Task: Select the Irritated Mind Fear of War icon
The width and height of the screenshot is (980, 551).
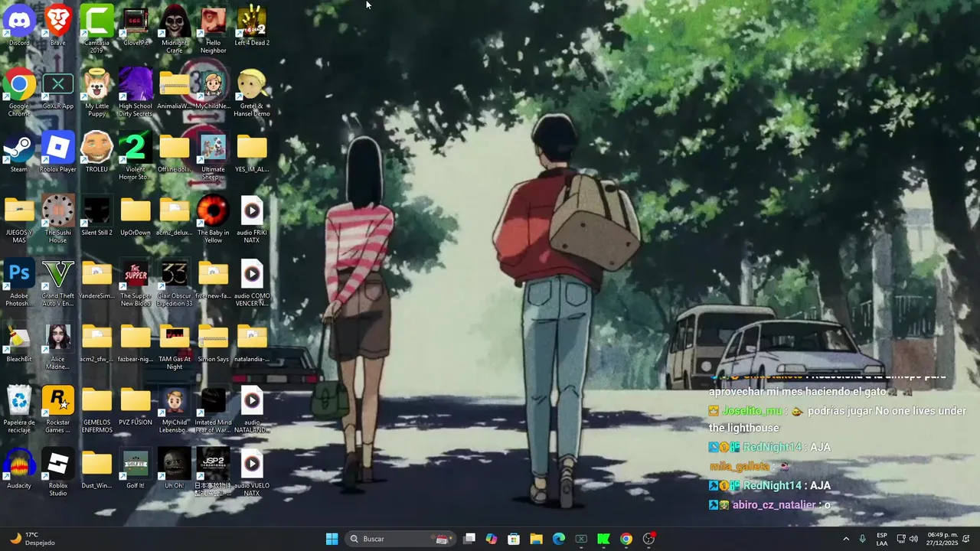Action: click(x=213, y=409)
